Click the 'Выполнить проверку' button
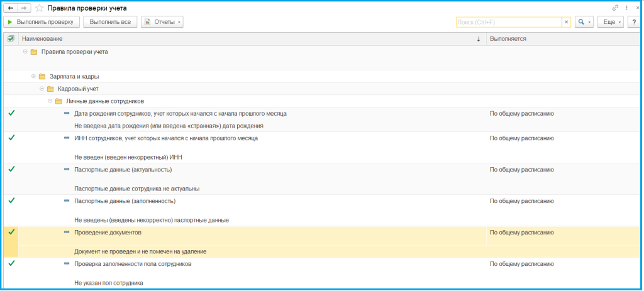The height and width of the screenshot is (291, 644). tap(41, 22)
